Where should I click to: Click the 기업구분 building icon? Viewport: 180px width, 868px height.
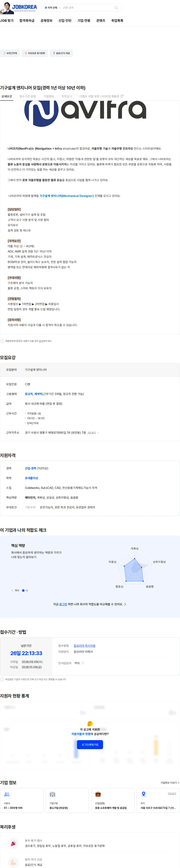pos(52,794)
